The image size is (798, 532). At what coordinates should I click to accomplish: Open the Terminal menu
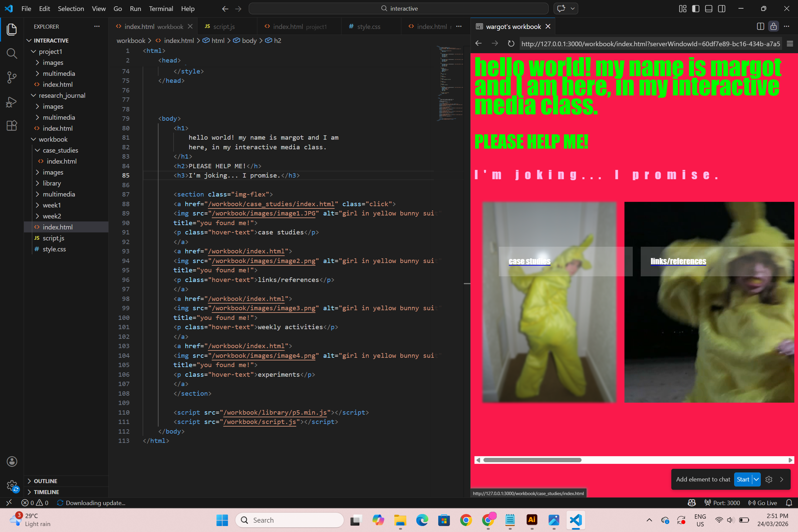point(161,9)
